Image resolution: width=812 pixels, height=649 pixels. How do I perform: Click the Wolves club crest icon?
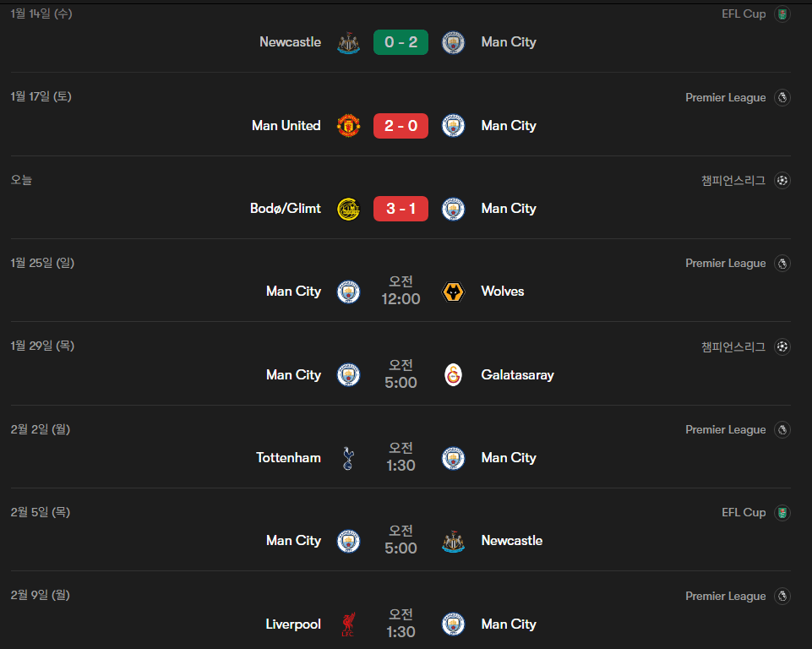[x=454, y=292]
